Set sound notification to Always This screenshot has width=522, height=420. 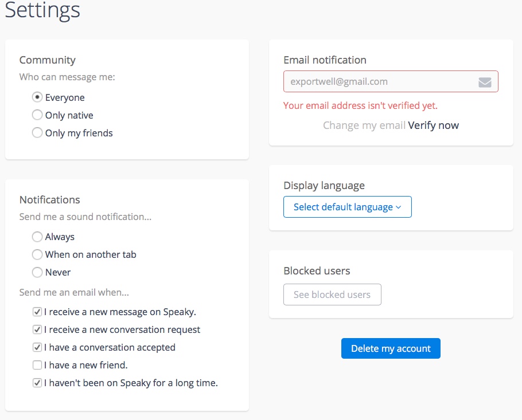pos(37,237)
